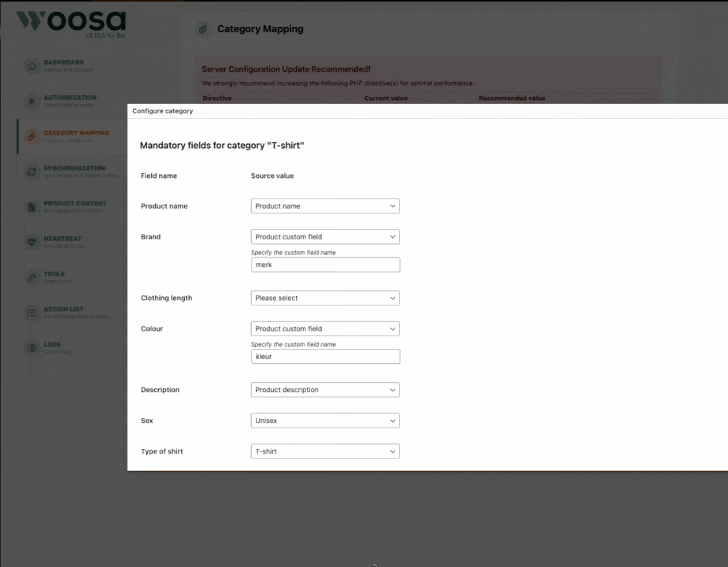Click the 'Server Configuration Update Recommended!' notice title
Image resolution: width=728 pixels, height=567 pixels.
pyautogui.click(x=286, y=69)
